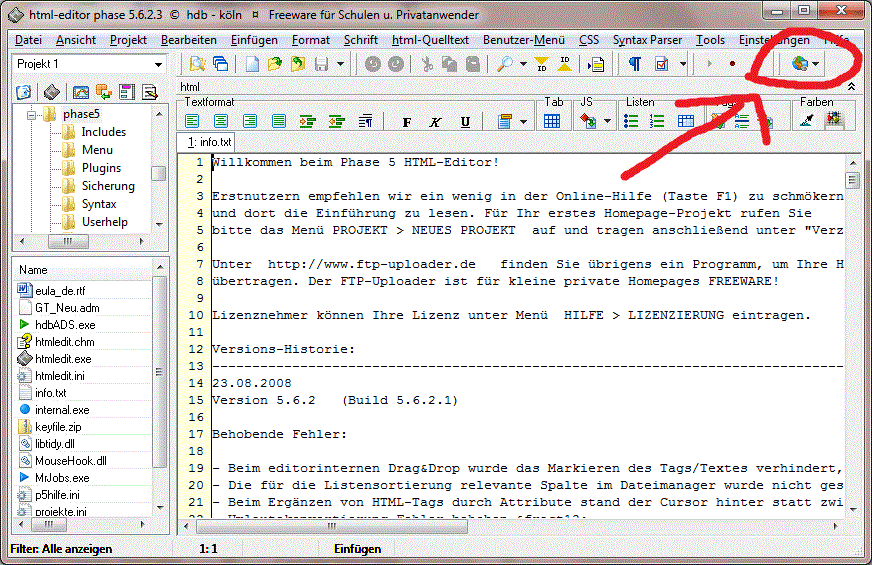Open the color palette icon in Farben
This screenshot has width=872, height=565.
[834, 119]
